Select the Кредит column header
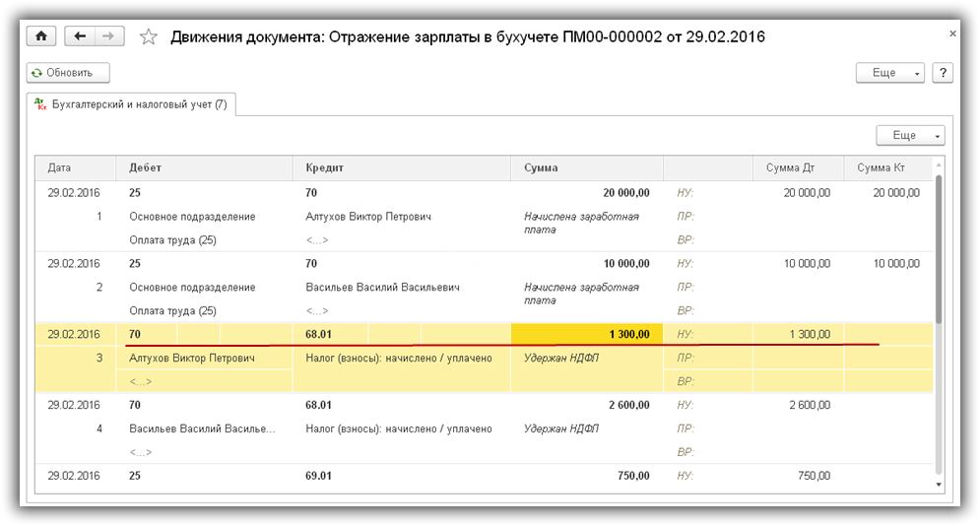Image resolution: width=980 pixels, height=526 pixels. tap(402, 168)
